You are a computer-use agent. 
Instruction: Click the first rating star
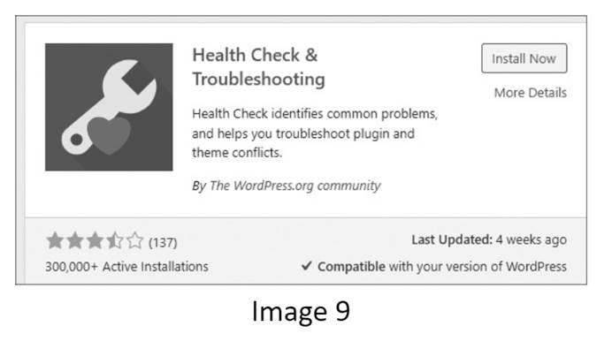(55, 240)
